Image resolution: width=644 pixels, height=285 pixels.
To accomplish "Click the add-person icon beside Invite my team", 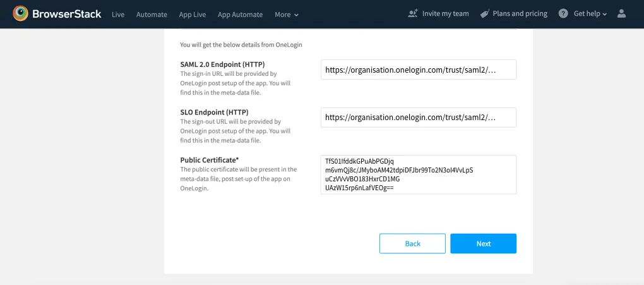I will point(413,13).
